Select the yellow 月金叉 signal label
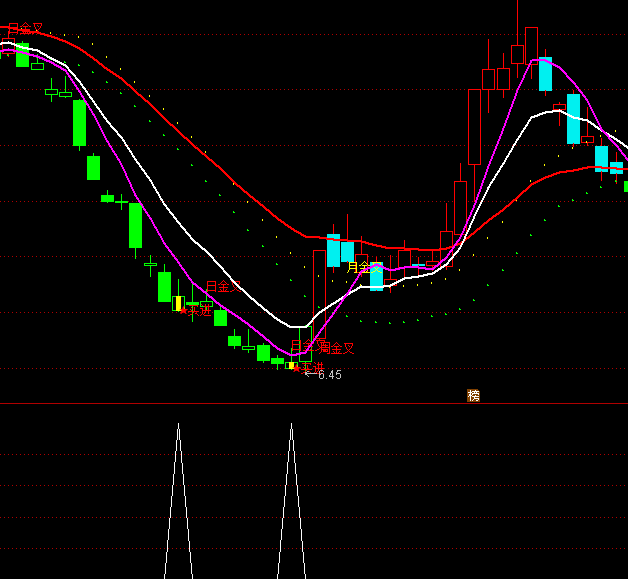 pyautogui.click(x=361, y=267)
